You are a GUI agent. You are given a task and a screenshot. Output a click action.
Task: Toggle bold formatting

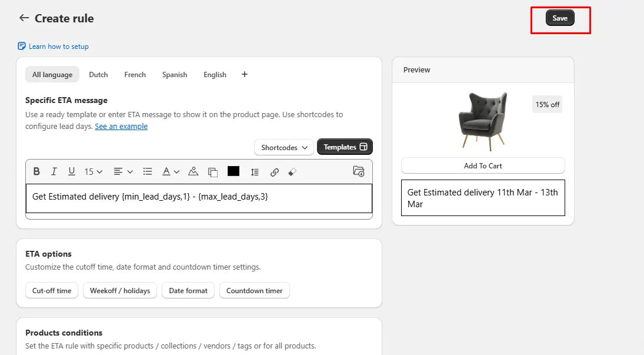coord(36,171)
